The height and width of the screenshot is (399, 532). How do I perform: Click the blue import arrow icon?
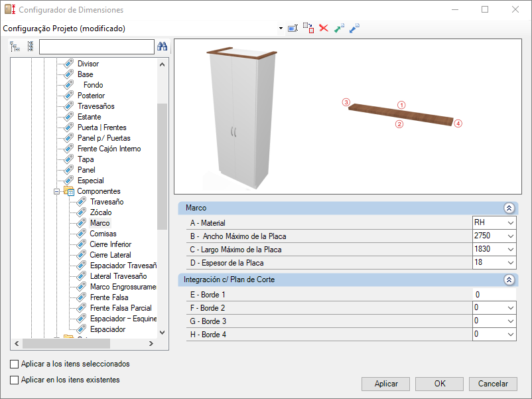point(354,29)
